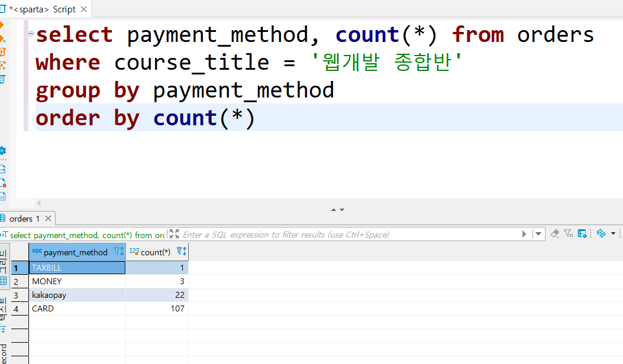Open the explain execution plan icon
623x364 pixels.
[x=2, y=79]
